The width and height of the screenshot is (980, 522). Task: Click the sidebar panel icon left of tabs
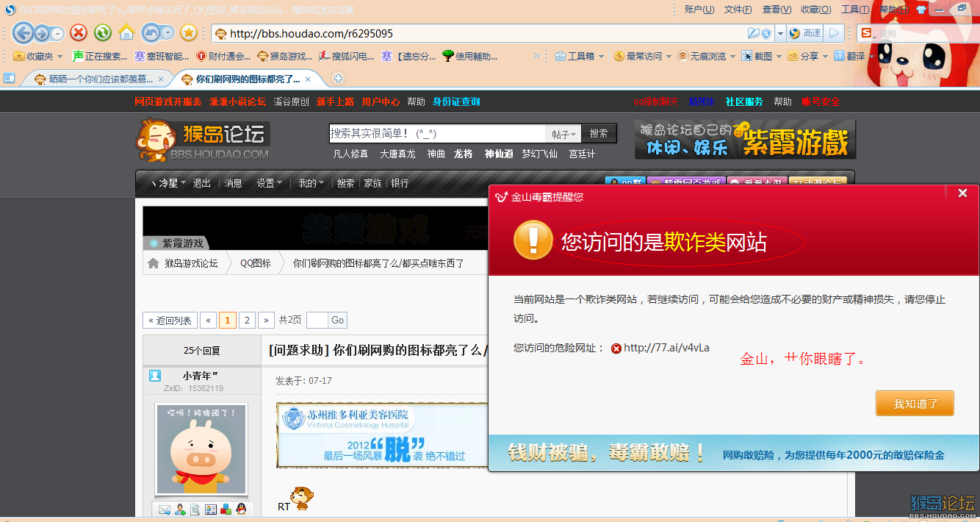coord(10,78)
